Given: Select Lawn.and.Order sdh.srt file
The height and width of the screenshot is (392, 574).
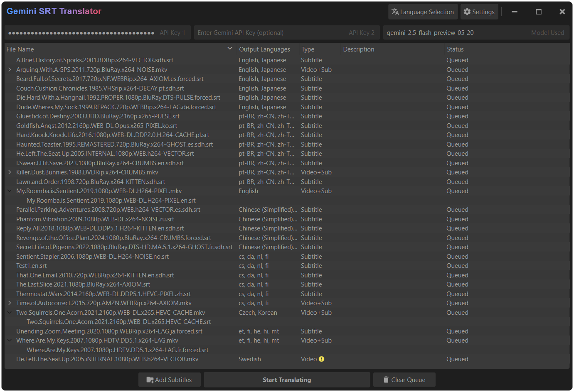Looking at the screenshot, I should (x=91, y=182).
